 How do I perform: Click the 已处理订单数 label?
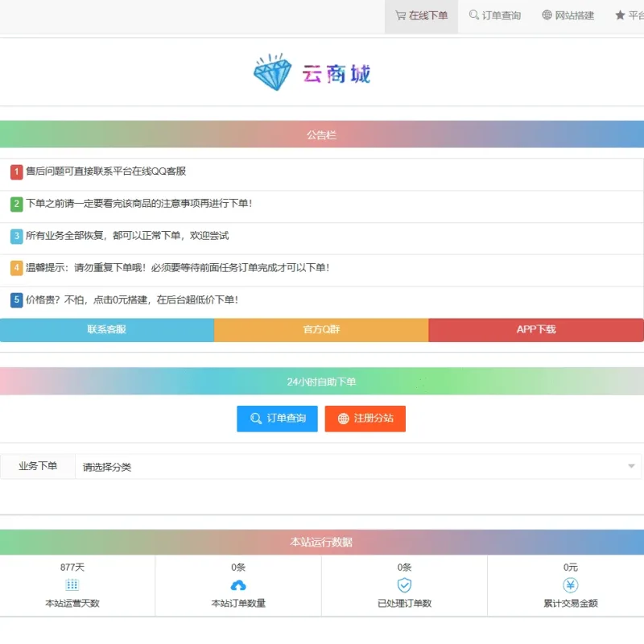click(x=405, y=603)
